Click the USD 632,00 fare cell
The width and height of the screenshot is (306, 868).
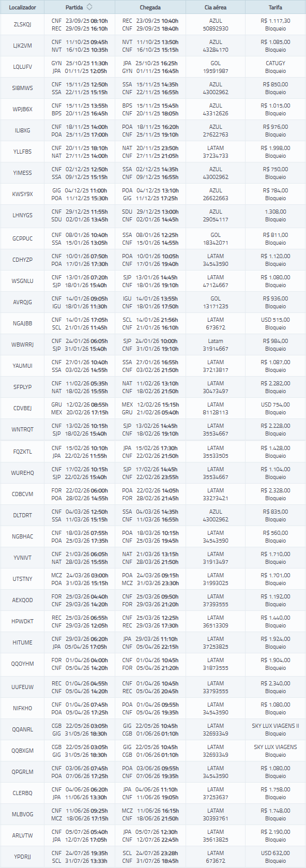[x=276, y=857]
